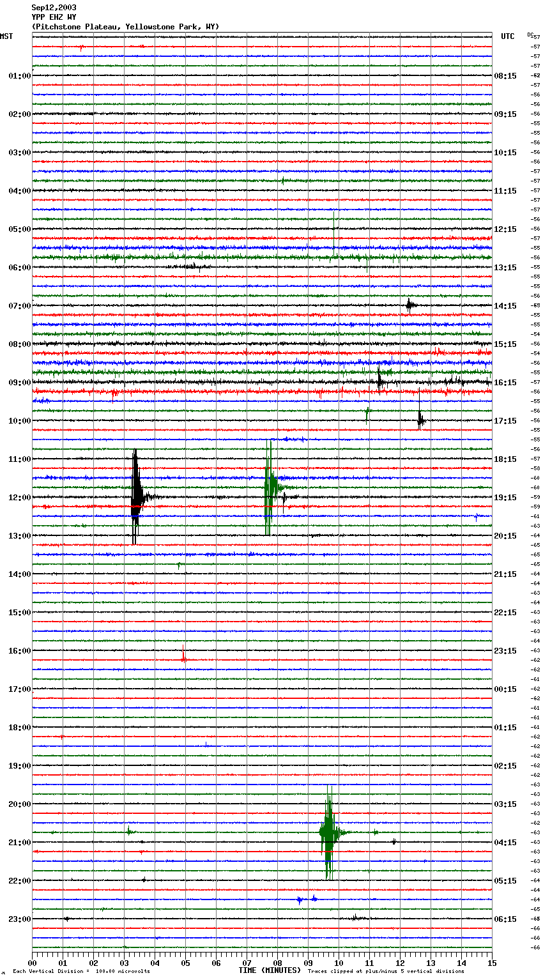Click the 14:15 UTC time label
Viewport: 543px width, 980px height.
coord(505,306)
